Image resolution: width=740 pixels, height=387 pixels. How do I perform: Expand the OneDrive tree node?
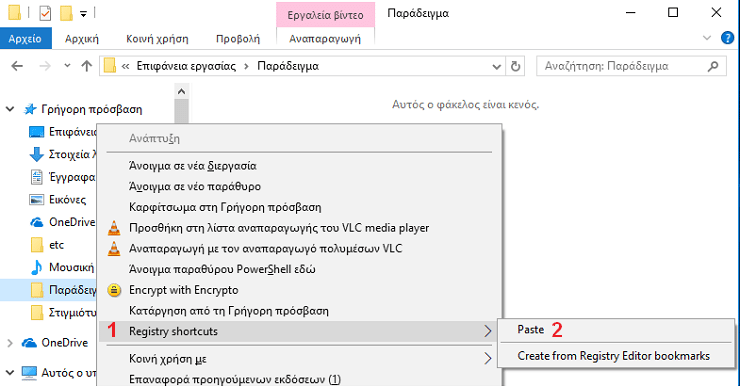click(x=10, y=343)
